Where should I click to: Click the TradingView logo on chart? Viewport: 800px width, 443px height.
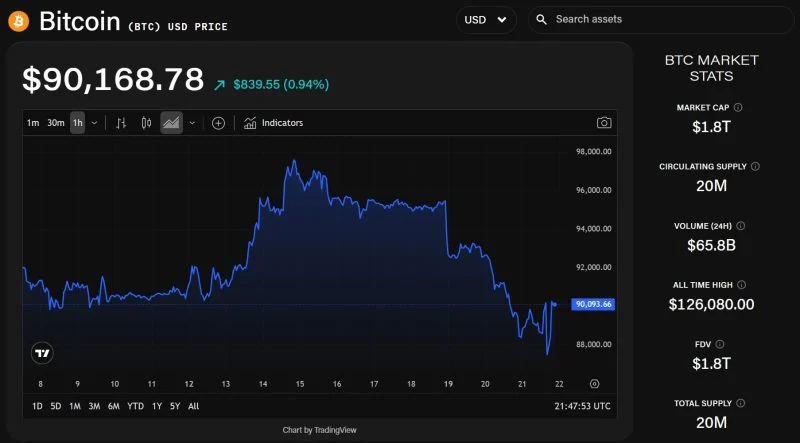[42, 353]
